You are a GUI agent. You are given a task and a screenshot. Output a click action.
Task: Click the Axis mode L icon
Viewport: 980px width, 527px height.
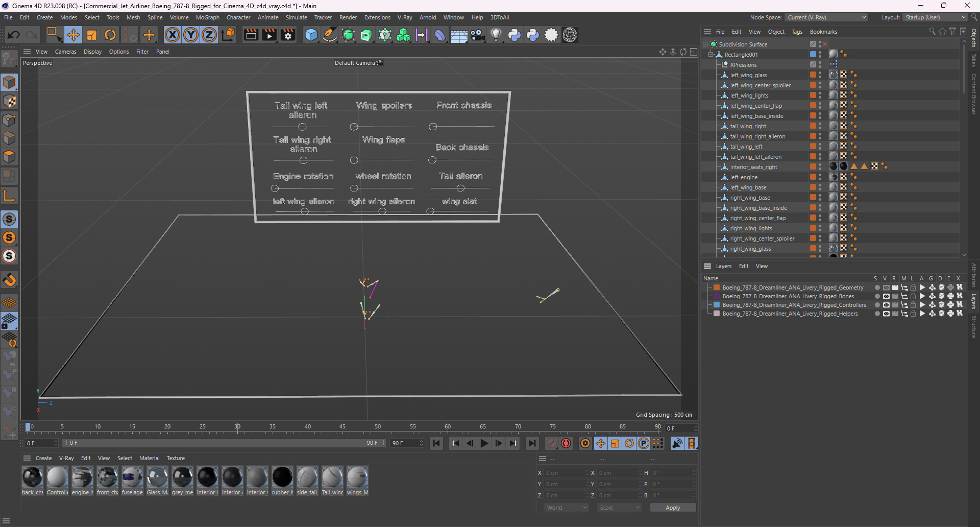[9, 195]
